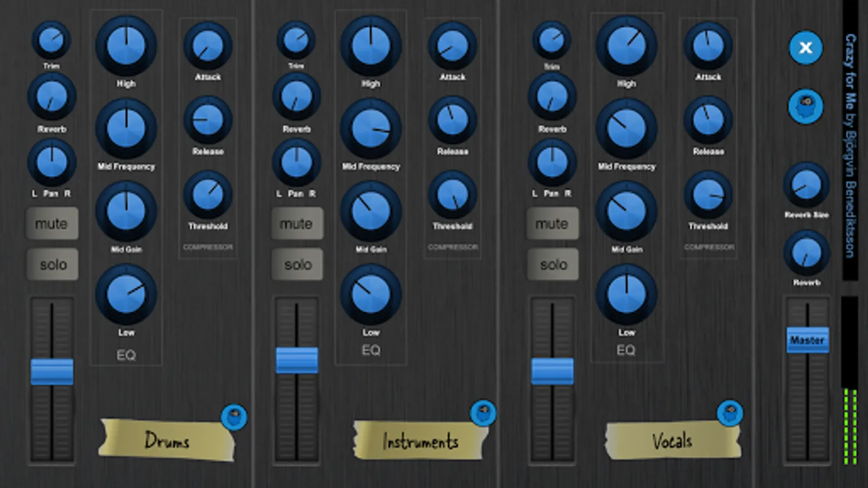Click the Drums compressor Threshold knob
The image size is (868, 488).
pyautogui.click(x=208, y=195)
